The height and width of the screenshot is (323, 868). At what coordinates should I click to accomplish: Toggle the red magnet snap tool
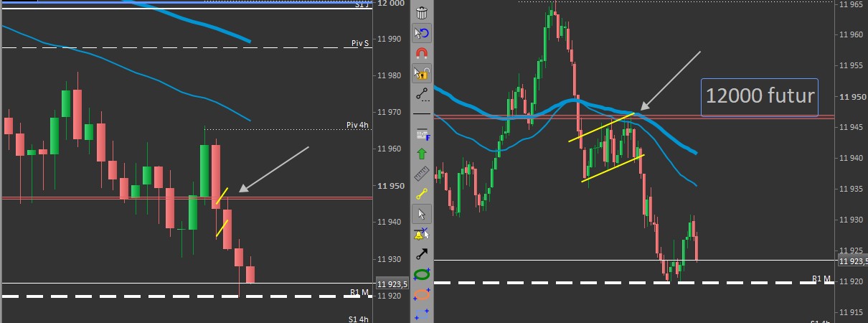coord(422,53)
